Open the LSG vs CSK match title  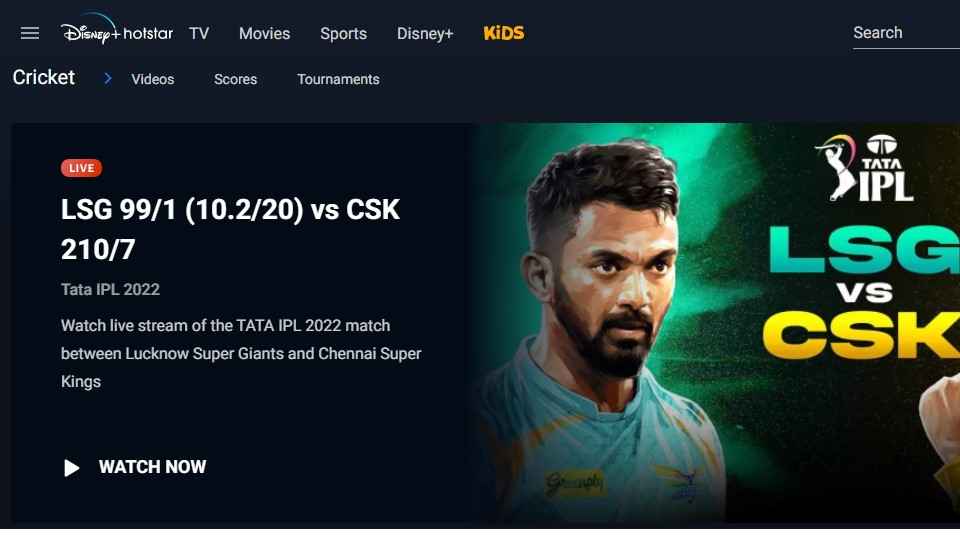(x=230, y=229)
